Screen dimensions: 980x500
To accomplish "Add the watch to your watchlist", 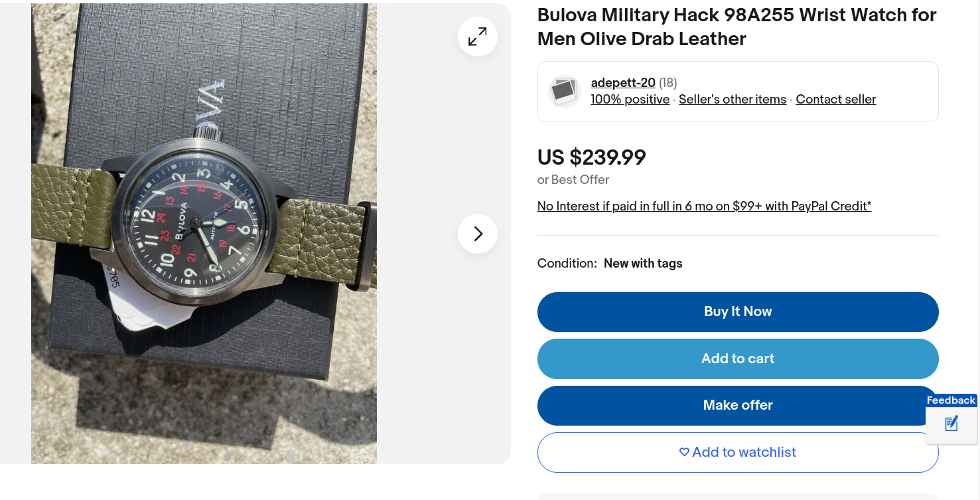I will [x=738, y=452].
